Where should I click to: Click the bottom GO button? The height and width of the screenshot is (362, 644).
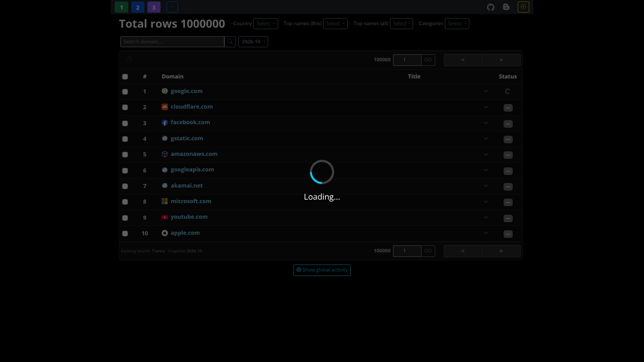pos(428,251)
